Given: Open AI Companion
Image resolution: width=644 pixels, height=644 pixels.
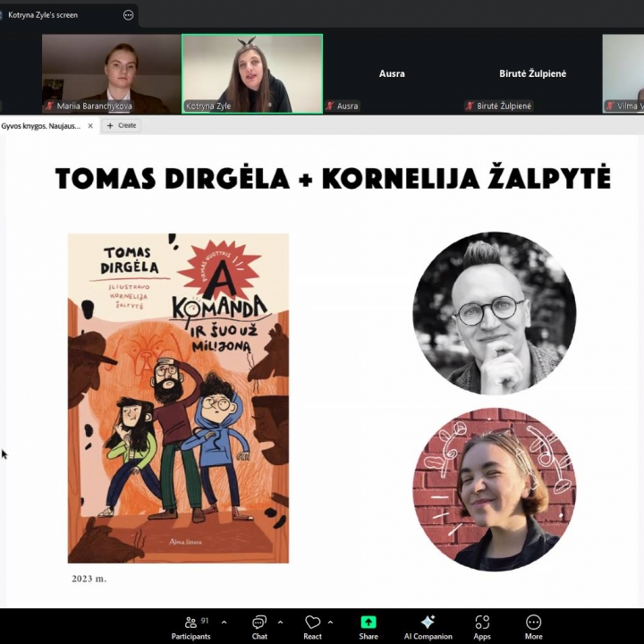Looking at the screenshot, I should click(427, 625).
